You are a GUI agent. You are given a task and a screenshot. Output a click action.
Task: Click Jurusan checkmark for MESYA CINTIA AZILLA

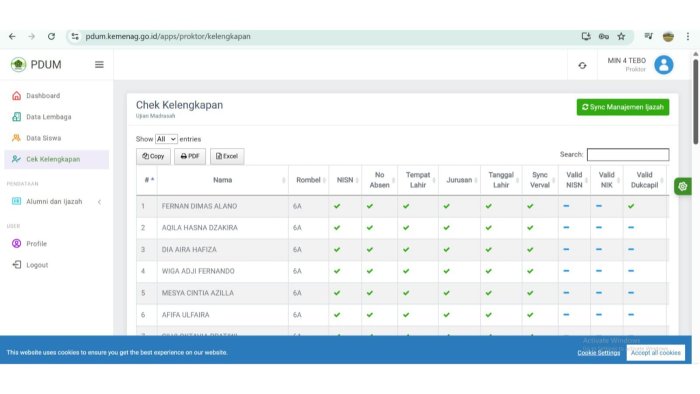(446, 293)
